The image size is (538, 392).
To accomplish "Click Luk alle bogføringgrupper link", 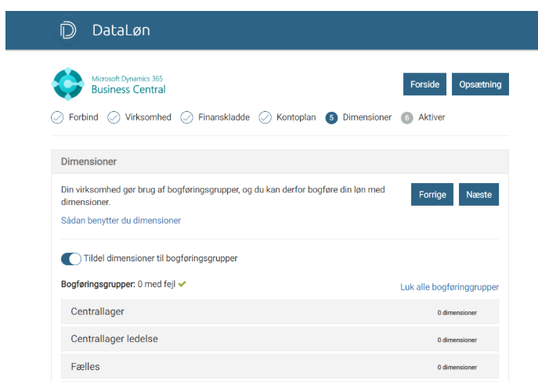I will click(x=449, y=287).
